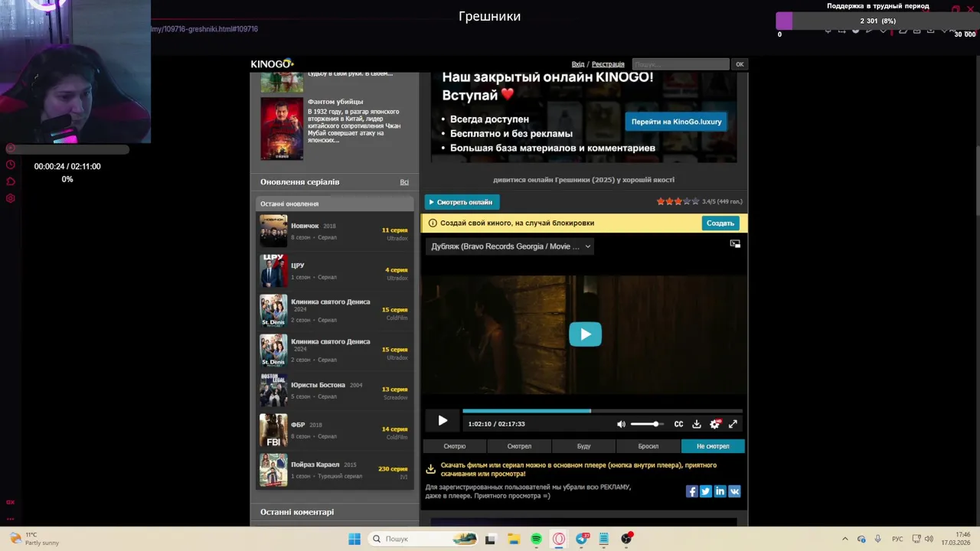Open the Реєстрація link
The width and height of the screenshot is (980, 551).
608,64
